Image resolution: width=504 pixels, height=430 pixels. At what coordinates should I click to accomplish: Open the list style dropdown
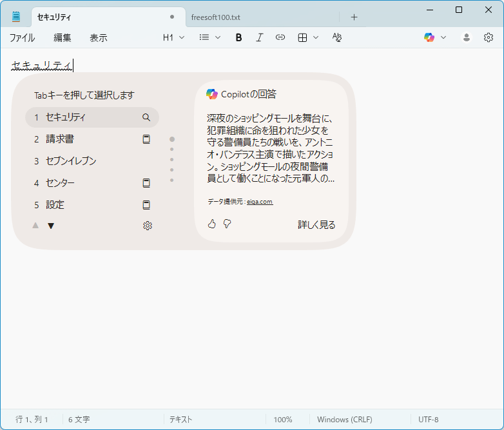pos(209,37)
